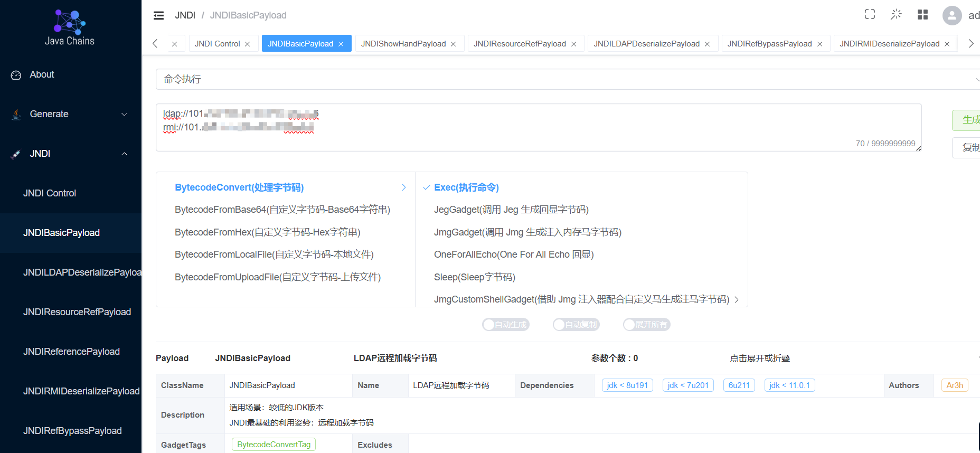Click the sparkle theme icon in header
980x453 pixels.
tap(896, 15)
